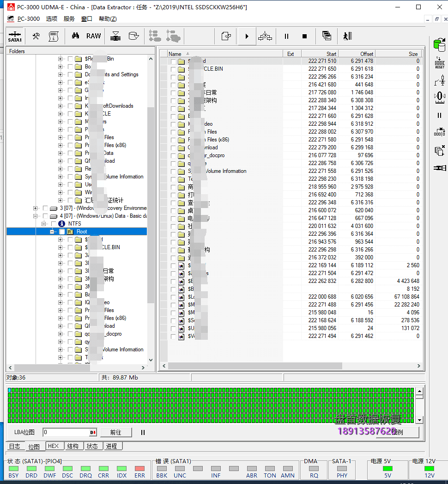Click the tree with cloud icon
Screen dimensions: 448x484
pos(173,36)
